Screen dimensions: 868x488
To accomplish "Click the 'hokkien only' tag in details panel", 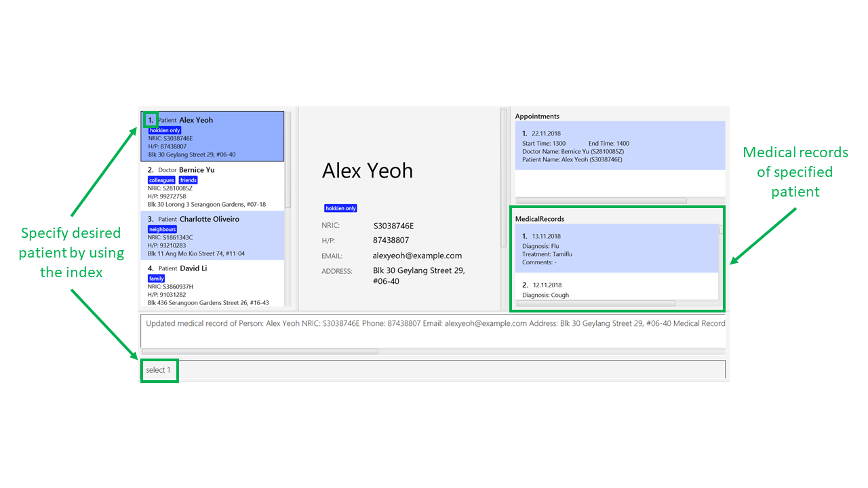I will tap(340, 208).
